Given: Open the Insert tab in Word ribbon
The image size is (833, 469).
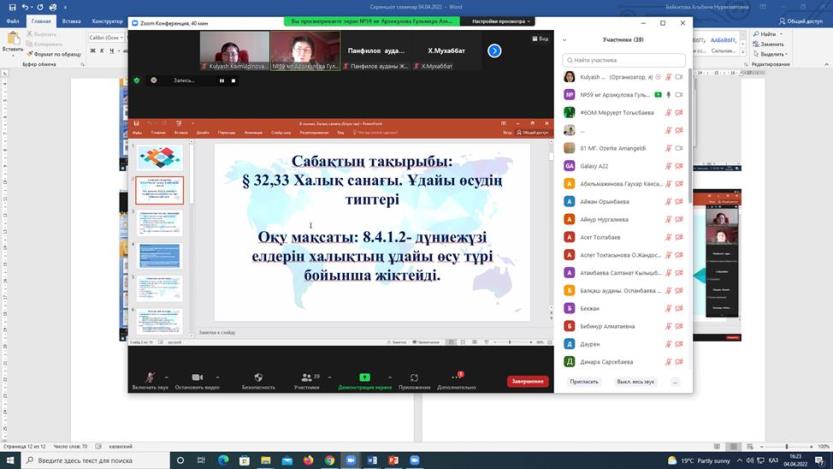Looking at the screenshot, I should coord(71,21).
